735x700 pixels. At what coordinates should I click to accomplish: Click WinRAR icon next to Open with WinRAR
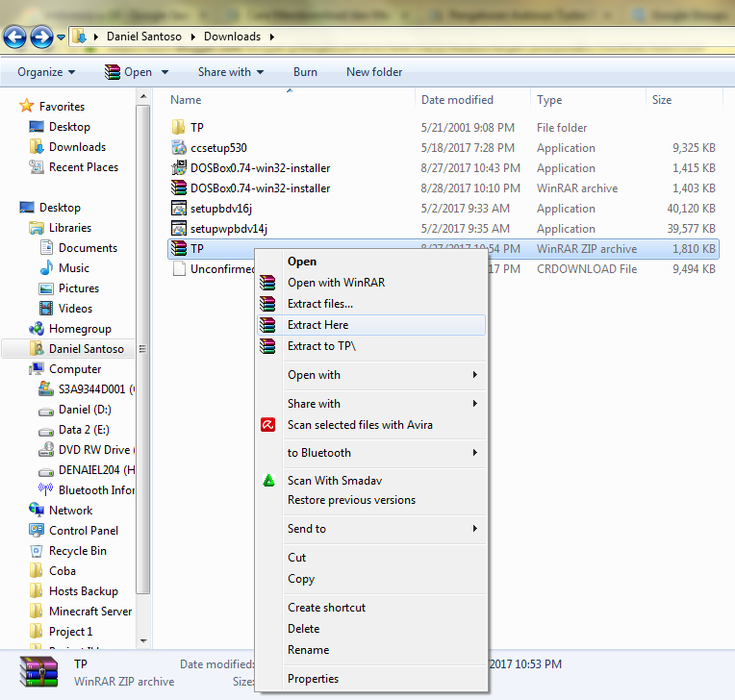(267, 283)
